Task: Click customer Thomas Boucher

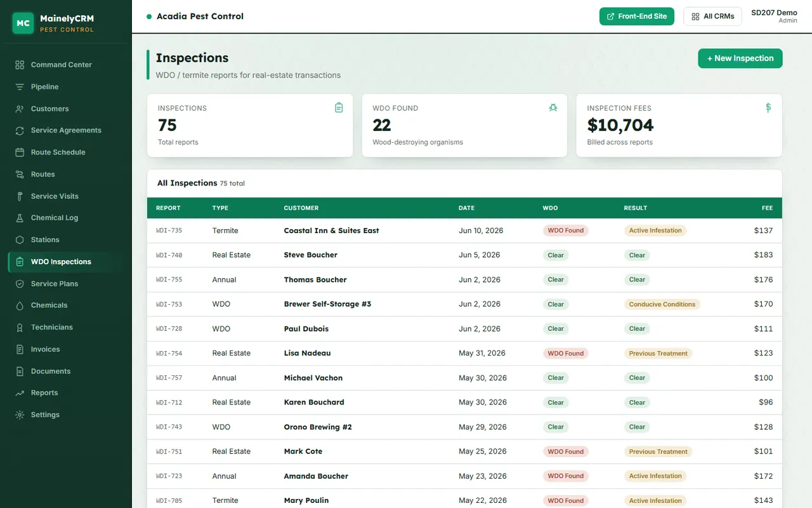Action: pyautogui.click(x=315, y=279)
